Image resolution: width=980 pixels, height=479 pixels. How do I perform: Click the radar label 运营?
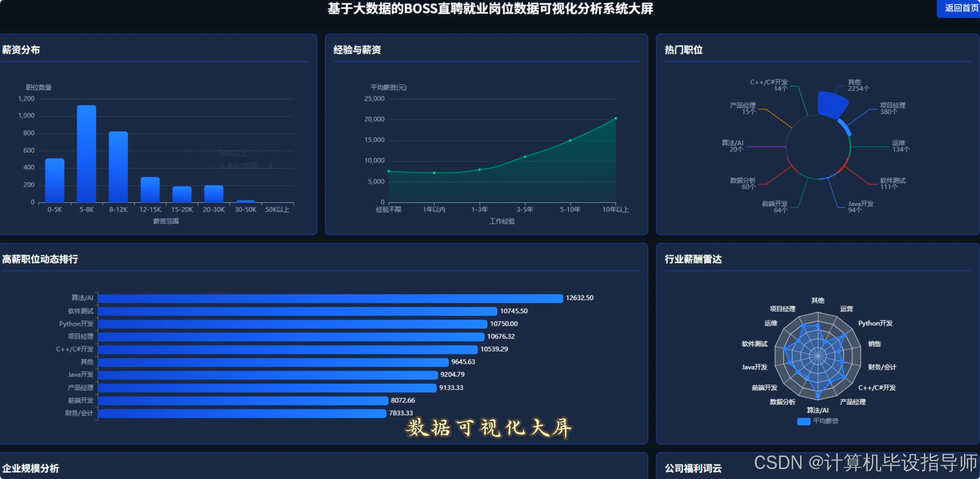point(846,309)
